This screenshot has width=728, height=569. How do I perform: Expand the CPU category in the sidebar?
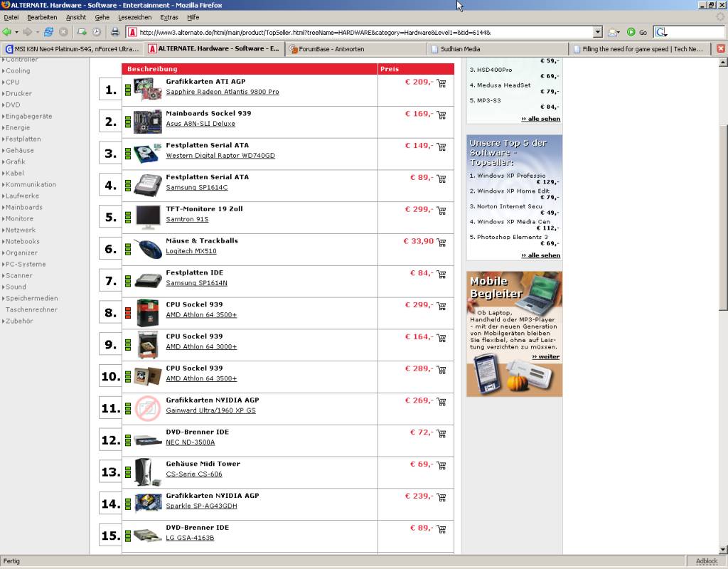click(13, 83)
